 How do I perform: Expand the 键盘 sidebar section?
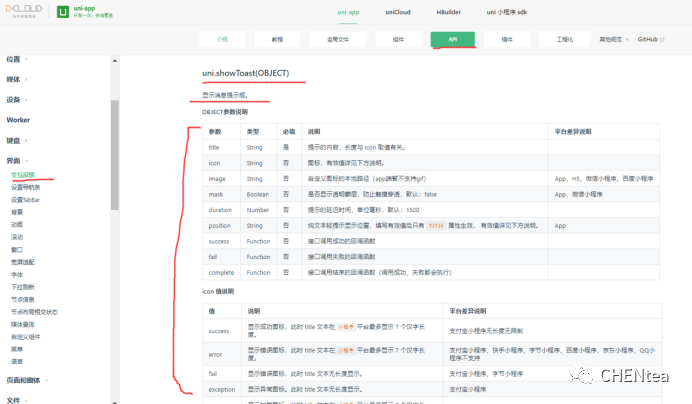pyautogui.click(x=17, y=140)
